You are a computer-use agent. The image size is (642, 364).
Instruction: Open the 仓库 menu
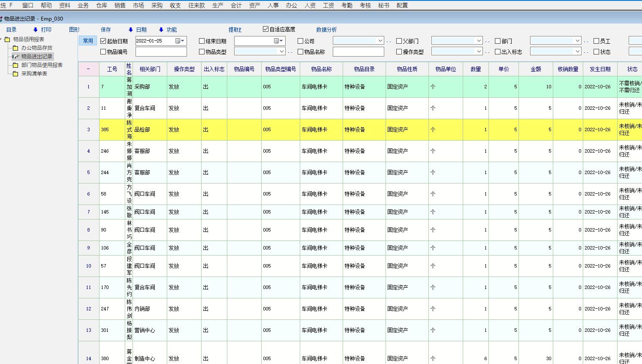point(102,5)
